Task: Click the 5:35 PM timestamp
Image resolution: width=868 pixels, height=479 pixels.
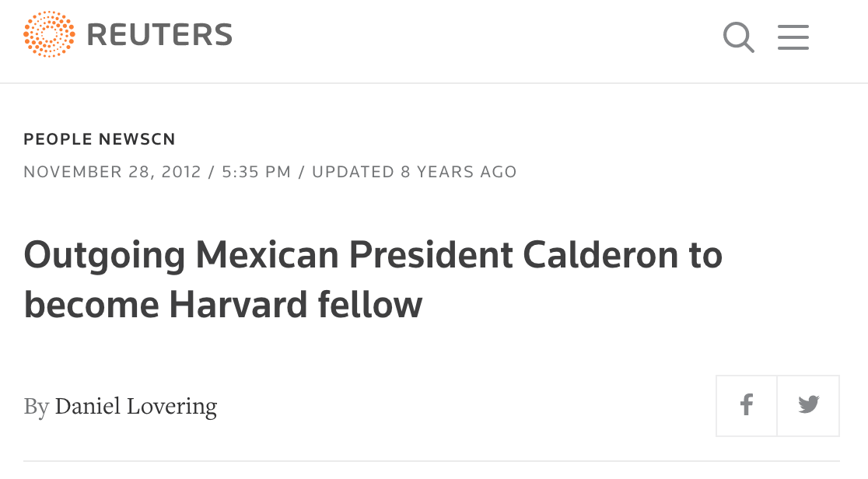Action: tap(257, 172)
